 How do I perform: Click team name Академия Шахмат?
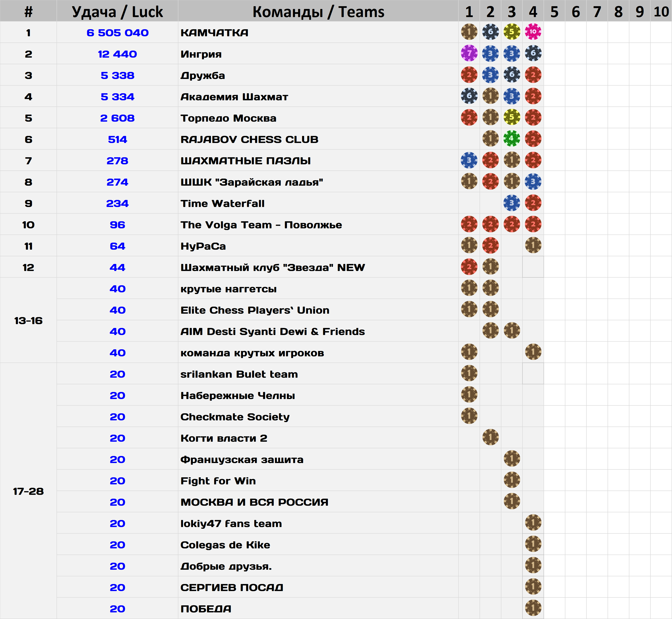pyautogui.click(x=234, y=97)
